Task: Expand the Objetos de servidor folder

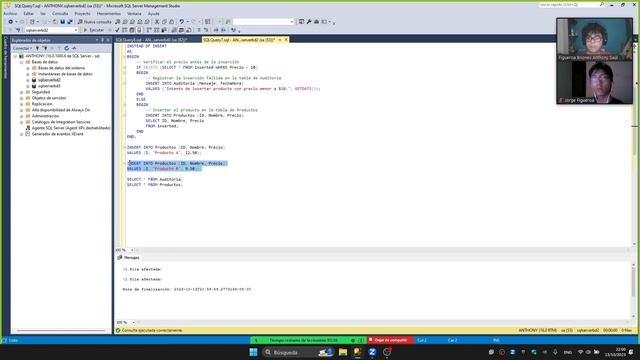Action: pos(22,98)
